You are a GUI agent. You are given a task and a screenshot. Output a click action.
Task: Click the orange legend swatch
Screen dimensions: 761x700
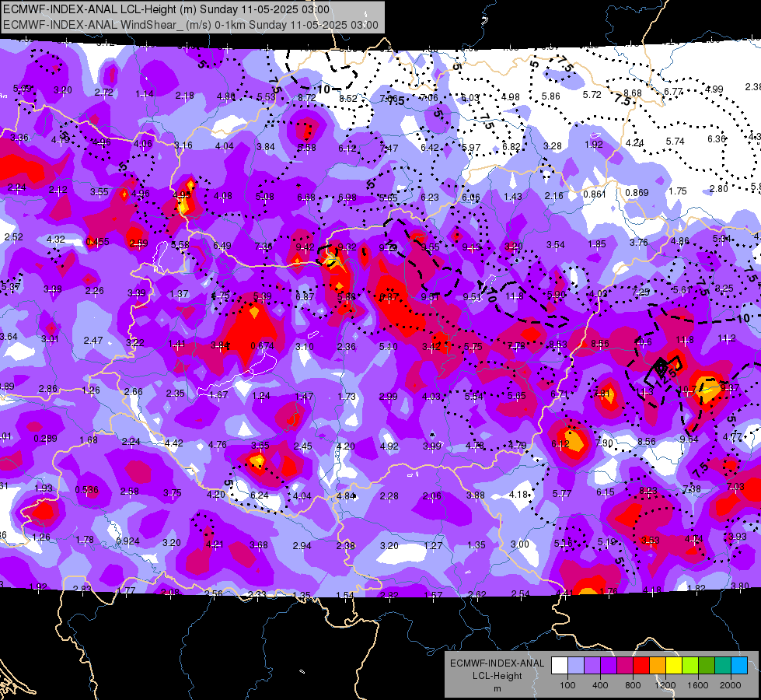[658, 666]
